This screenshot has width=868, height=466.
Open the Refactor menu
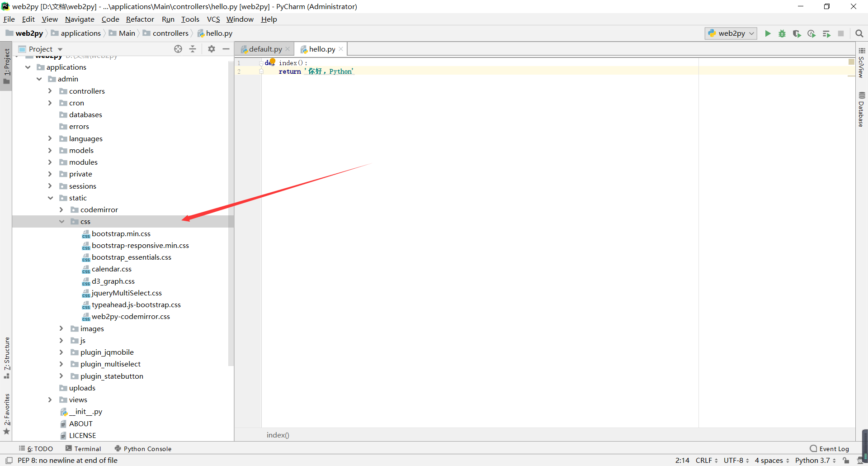pos(140,19)
